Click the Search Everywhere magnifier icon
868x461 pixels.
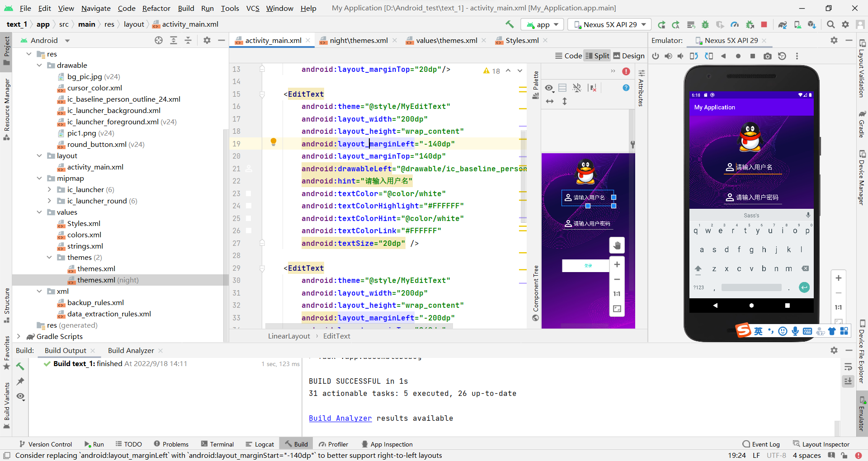coord(831,24)
